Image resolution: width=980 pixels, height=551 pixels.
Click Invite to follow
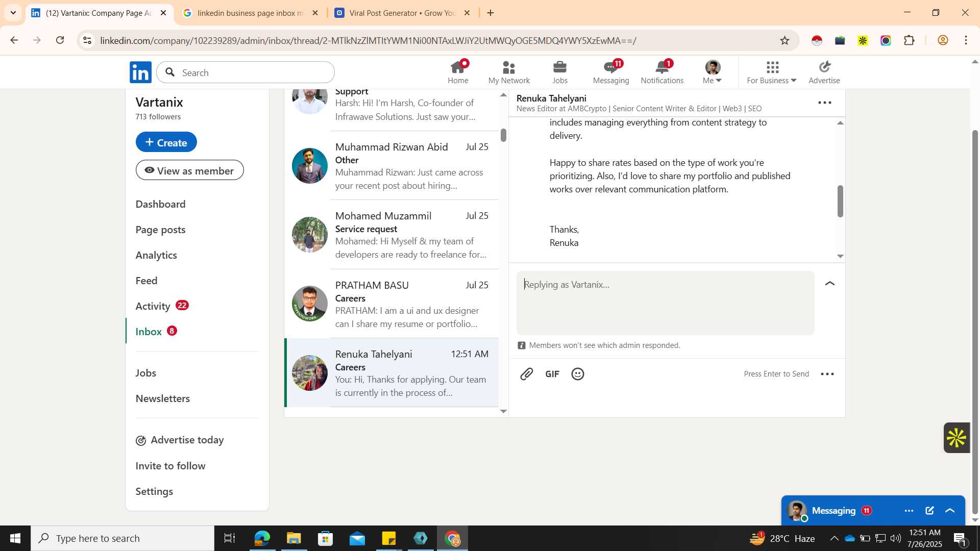[x=170, y=466]
